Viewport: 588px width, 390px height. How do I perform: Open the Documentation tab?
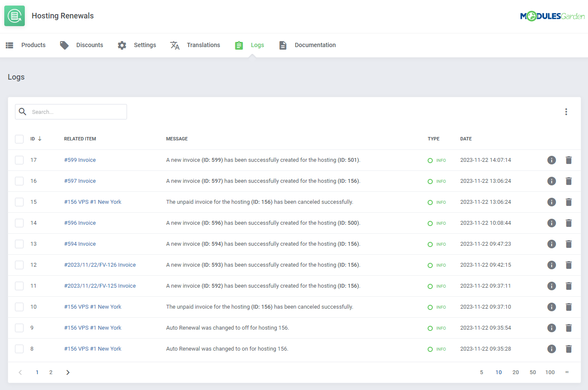click(x=307, y=45)
